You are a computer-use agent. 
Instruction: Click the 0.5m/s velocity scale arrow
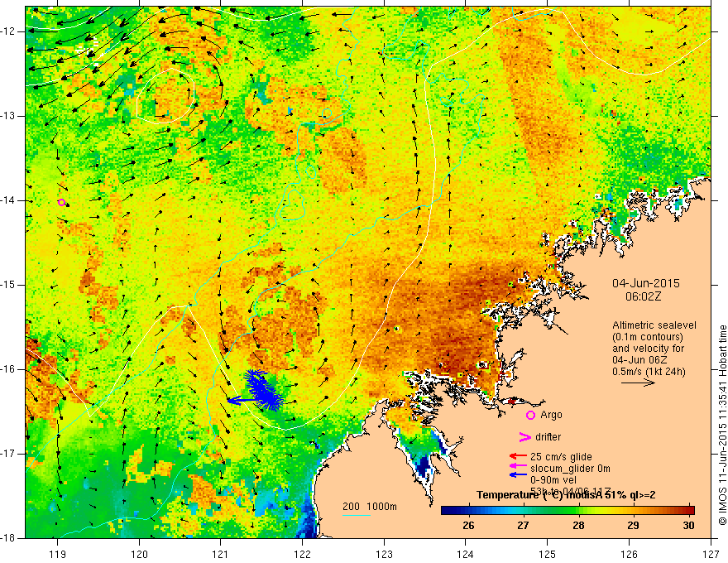[x=639, y=383]
